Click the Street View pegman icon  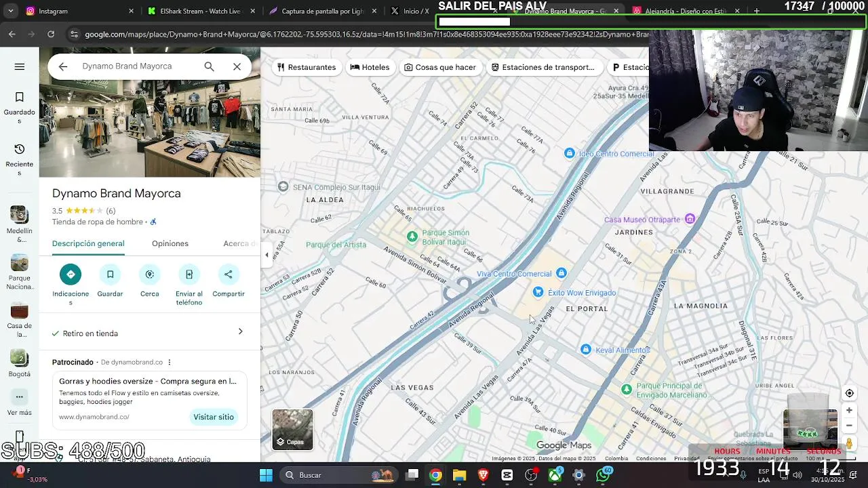click(x=849, y=443)
